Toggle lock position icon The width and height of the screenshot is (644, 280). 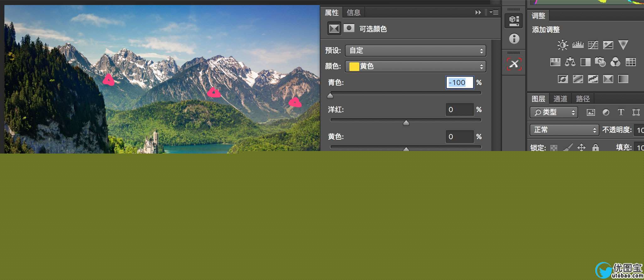click(581, 147)
